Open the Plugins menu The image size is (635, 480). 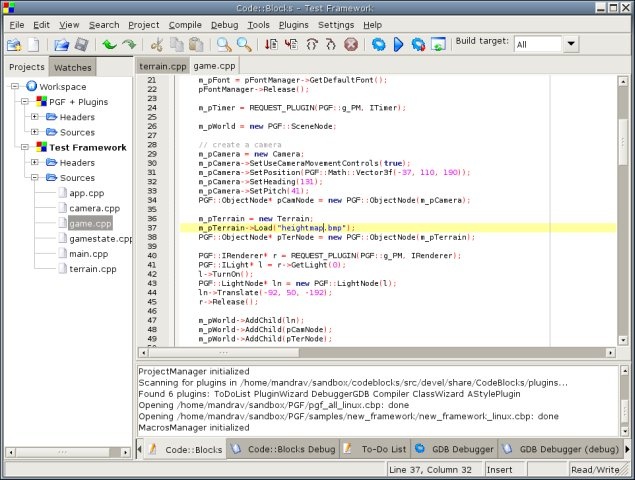click(x=293, y=24)
